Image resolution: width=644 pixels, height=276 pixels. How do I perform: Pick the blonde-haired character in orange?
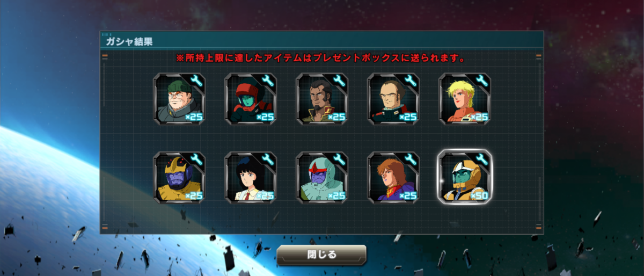click(465, 99)
